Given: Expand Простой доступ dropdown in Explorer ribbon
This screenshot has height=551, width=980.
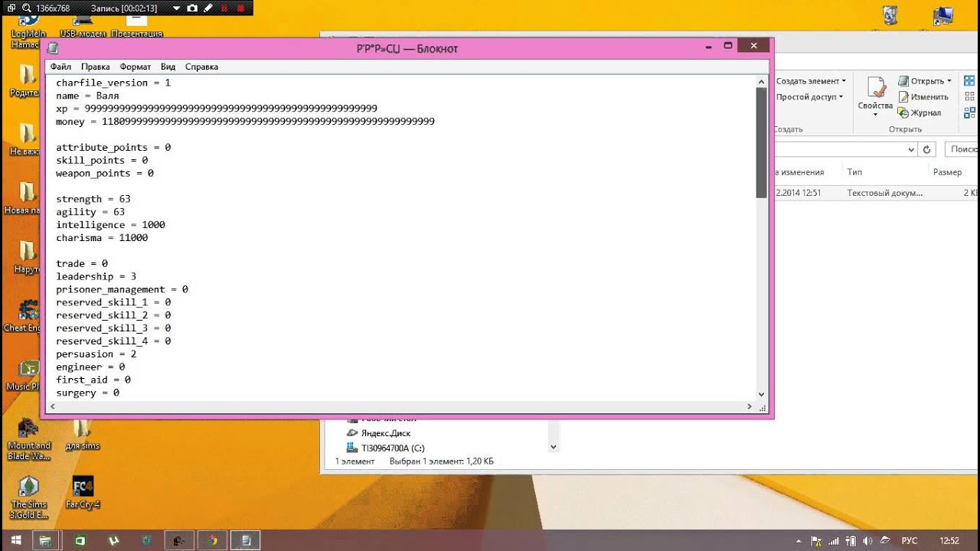Looking at the screenshot, I should (x=809, y=97).
